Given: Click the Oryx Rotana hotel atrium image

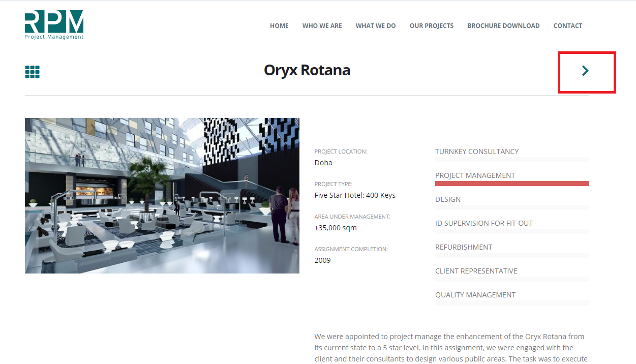Looking at the screenshot, I should pyautogui.click(x=162, y=196).
